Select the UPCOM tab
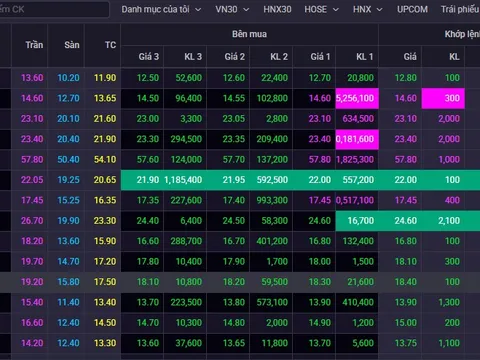 click(412, 9)
